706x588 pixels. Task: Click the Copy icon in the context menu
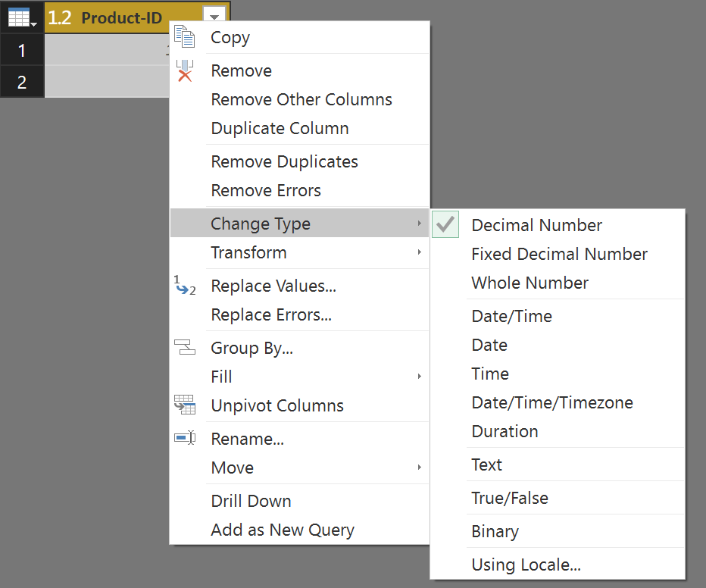[185, 37]
